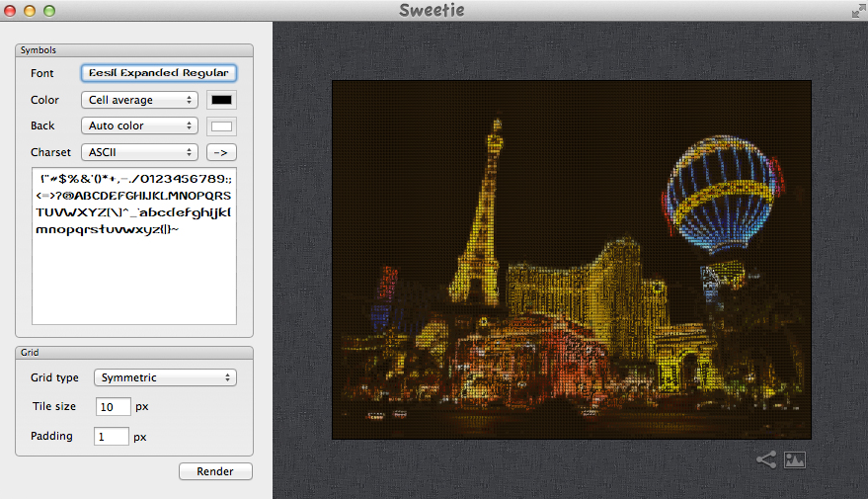Click the Font field showing Eesil Expanded Regular
868x499 pixels.
pos(158,73)
